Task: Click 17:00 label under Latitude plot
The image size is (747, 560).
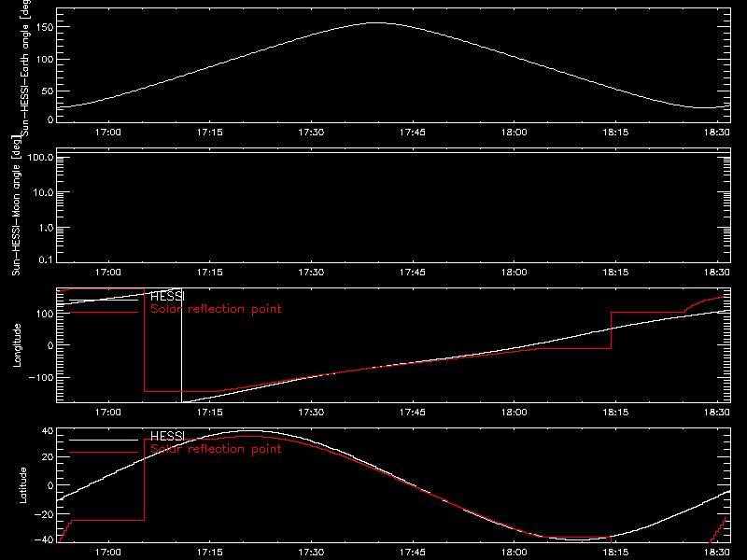Action: click(108, 552)
